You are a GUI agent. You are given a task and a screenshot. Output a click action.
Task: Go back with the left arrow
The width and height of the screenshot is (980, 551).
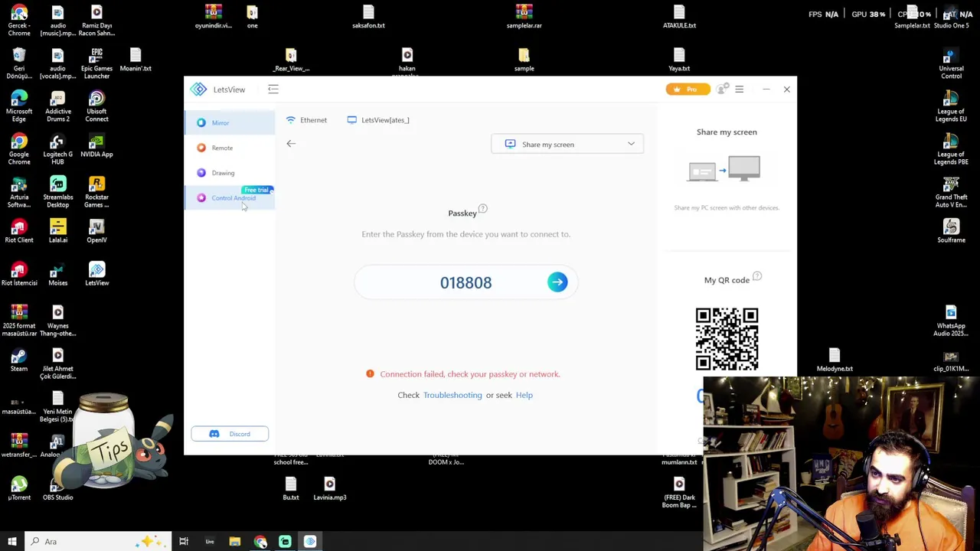(291, 144)
